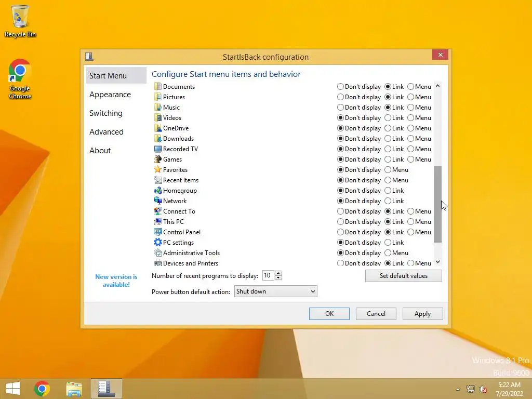Click the OneDrive folder icon
This screenshot has height=399, width=532.
(x=158, y=128)
